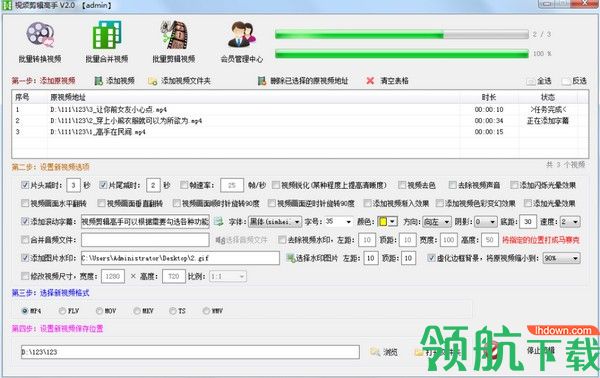Select WMV format radio button
The width and height of the screenshot is (600, 378).
(x=206, y=311)
